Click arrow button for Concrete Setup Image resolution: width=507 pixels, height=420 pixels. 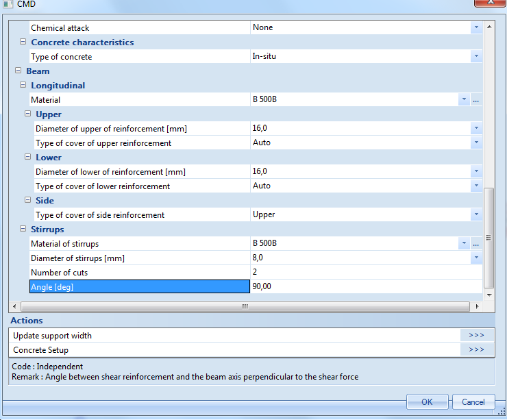pos(476,350)
